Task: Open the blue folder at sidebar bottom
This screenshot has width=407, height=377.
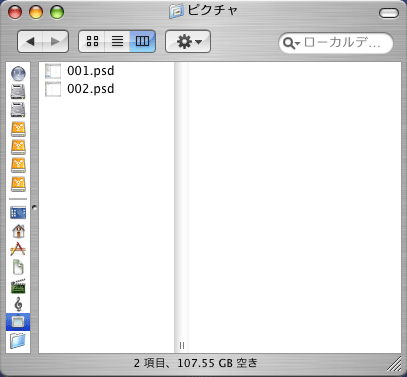Action: [18, 341]
